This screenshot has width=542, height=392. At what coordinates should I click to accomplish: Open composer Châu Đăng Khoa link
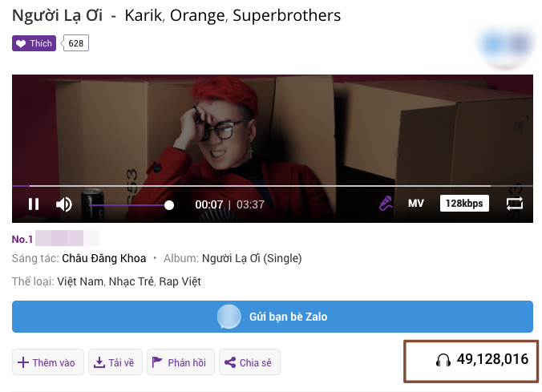point(103,258)
